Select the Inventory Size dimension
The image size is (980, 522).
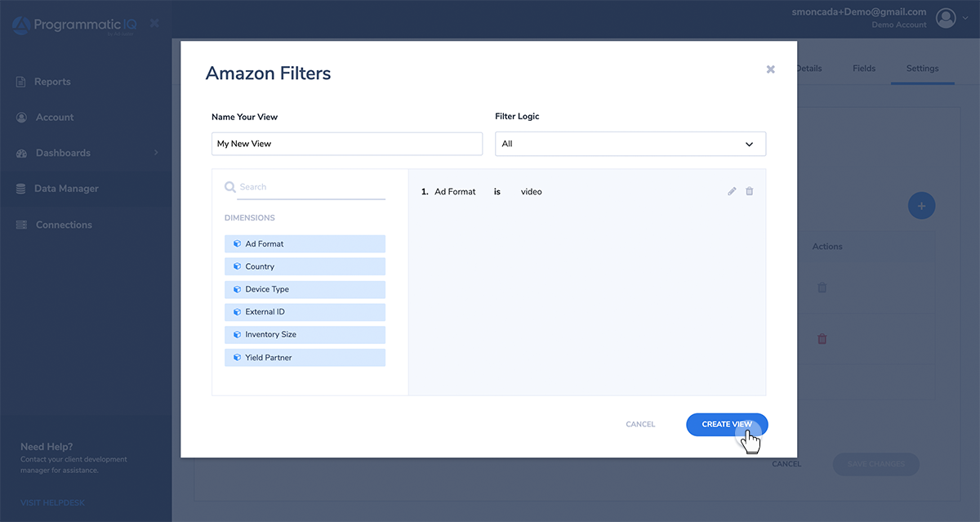click(305, 335)
